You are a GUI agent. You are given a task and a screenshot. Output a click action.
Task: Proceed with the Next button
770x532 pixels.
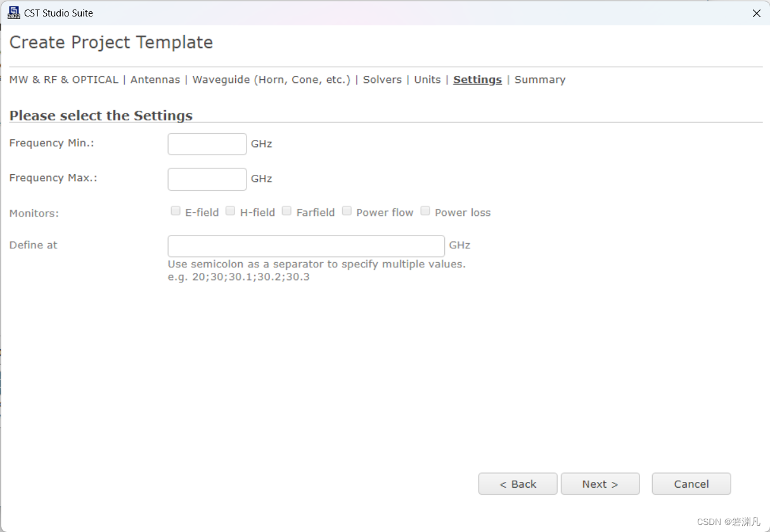[x=600, y=484]
